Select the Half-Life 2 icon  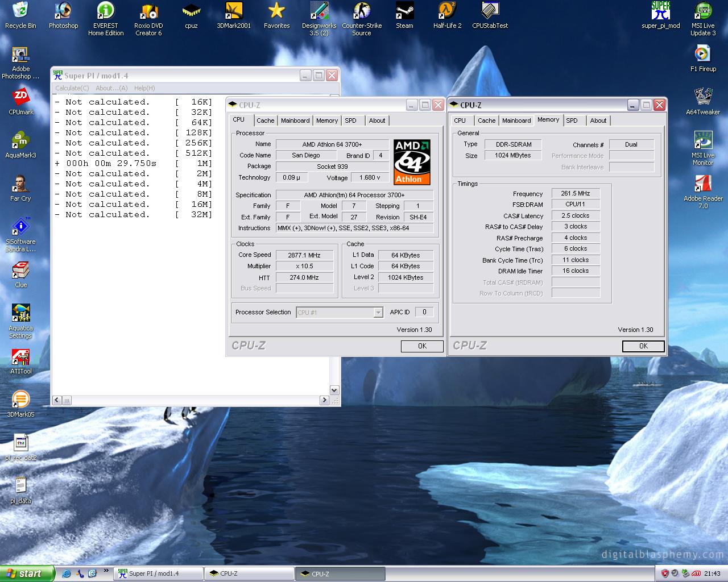tap(447, 15)
